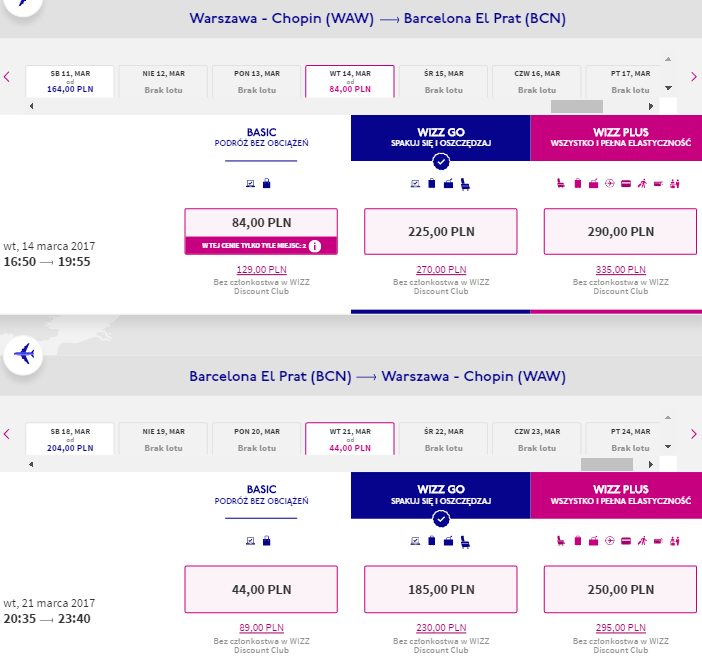This screenshot has width=702, height=664.
Task: Choose the 185,00 PLN Wizz Go fare
Action: point(441,589)
